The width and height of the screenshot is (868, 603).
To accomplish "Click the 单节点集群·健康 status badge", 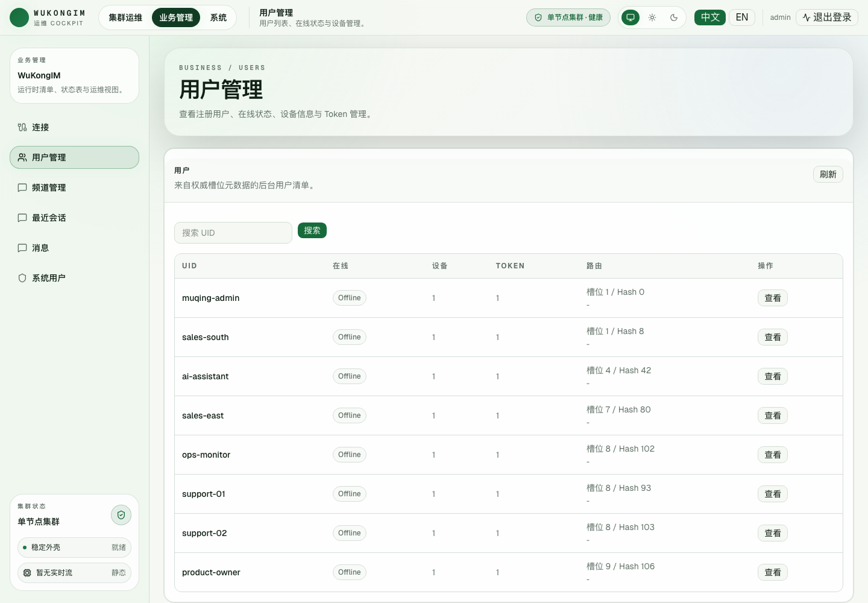I will [568, 17].
